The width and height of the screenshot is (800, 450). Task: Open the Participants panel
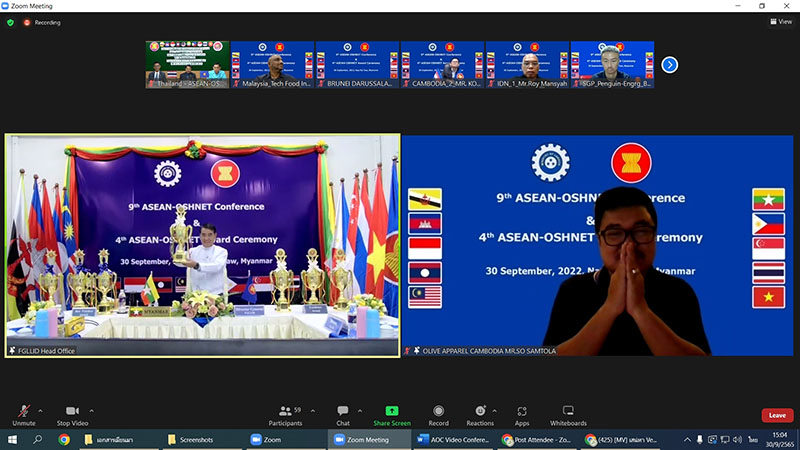pos(285,413)
